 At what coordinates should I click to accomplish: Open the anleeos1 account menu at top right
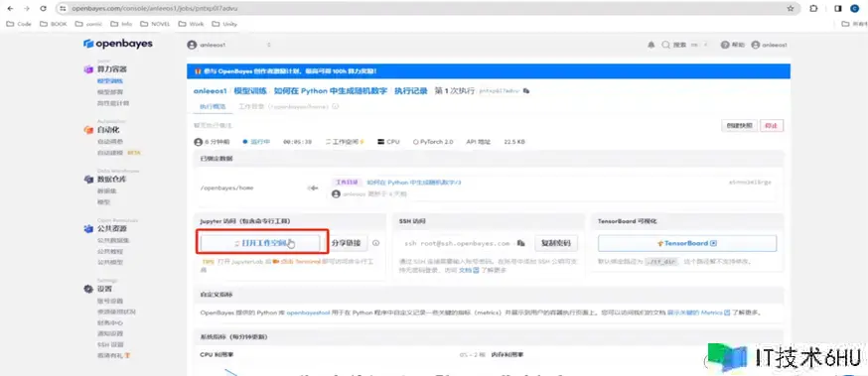pos(770,46)
